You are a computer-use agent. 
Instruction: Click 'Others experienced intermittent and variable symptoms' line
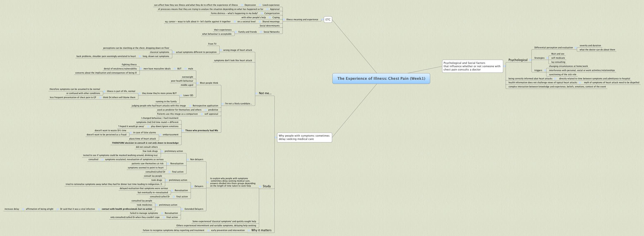[216, 225]
